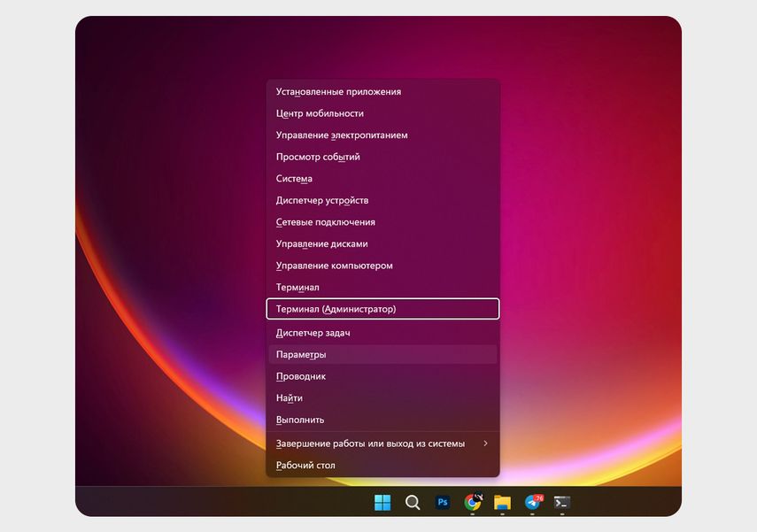Launch Терминал (Администратор)
The image size is (757, 532).
(382, 309)
